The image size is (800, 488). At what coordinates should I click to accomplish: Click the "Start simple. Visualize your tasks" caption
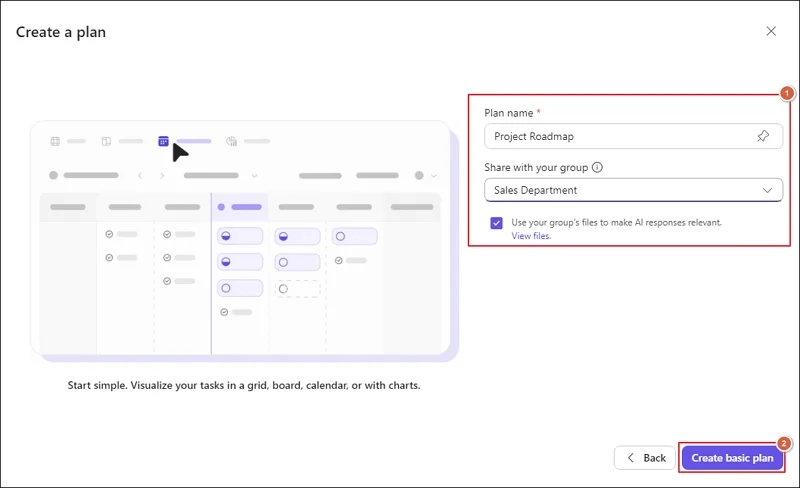244,385
